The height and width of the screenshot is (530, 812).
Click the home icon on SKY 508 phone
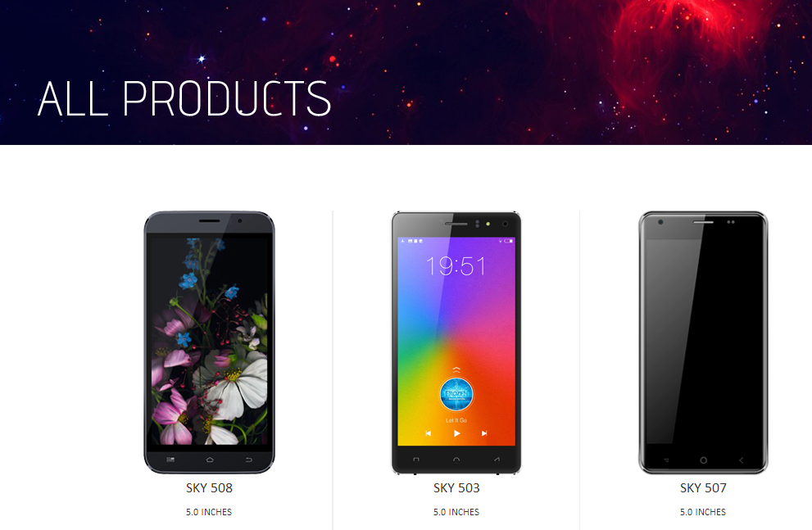click(x=210, y=460)
